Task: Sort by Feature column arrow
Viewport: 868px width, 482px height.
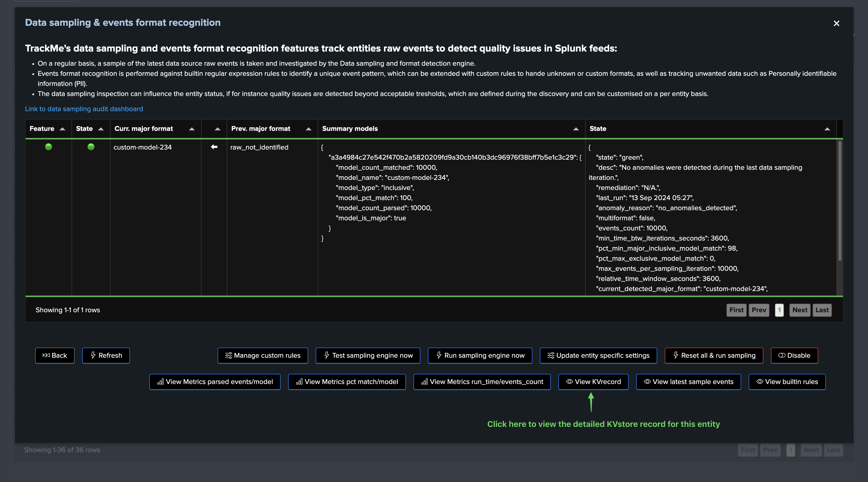Action: coord(62,129)
